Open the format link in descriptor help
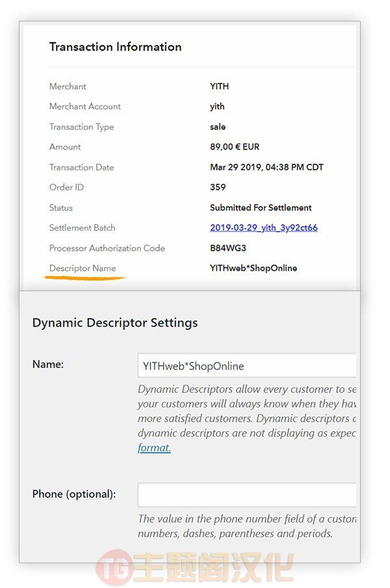 click(x=154, y=448)
